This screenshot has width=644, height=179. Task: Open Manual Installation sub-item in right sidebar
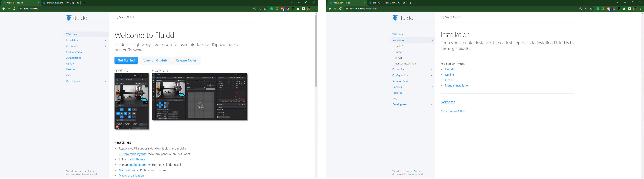(x=405, y=64)
